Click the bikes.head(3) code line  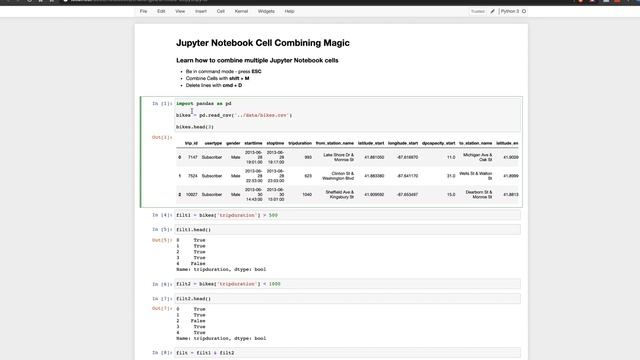195,127
